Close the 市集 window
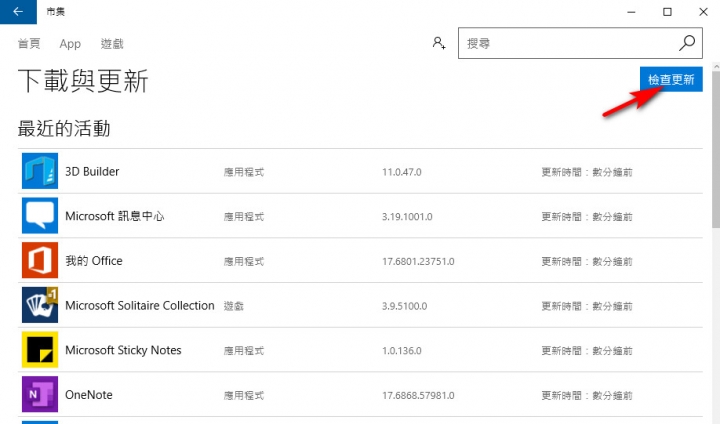The height and width of the screenshot is (424, 720). coord(703,12)
